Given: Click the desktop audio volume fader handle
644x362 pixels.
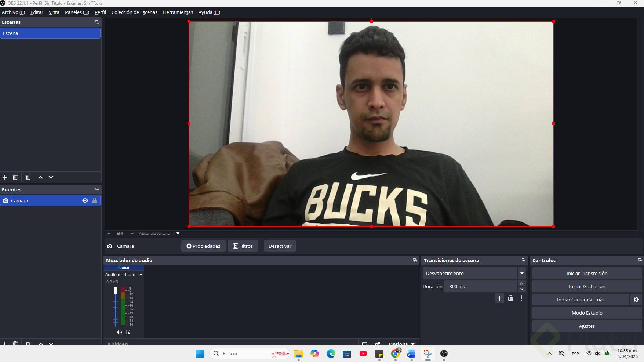Looking at the screenshot, I should click(x=116, y=290).
